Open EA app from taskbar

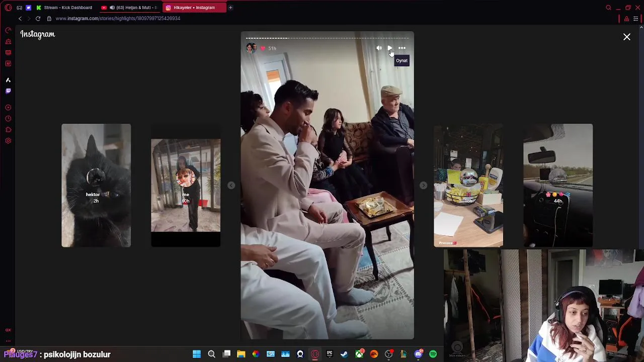[374, 354]
